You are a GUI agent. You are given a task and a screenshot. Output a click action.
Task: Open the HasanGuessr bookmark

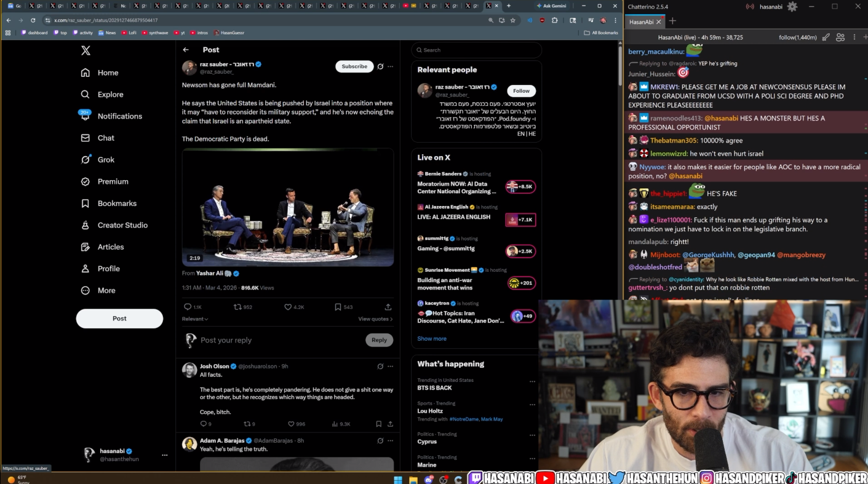229,33
